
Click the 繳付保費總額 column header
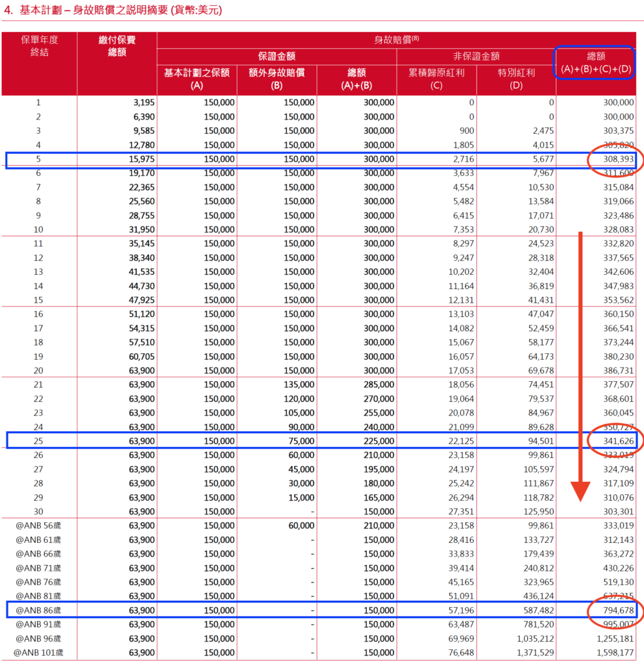[117, 46]
